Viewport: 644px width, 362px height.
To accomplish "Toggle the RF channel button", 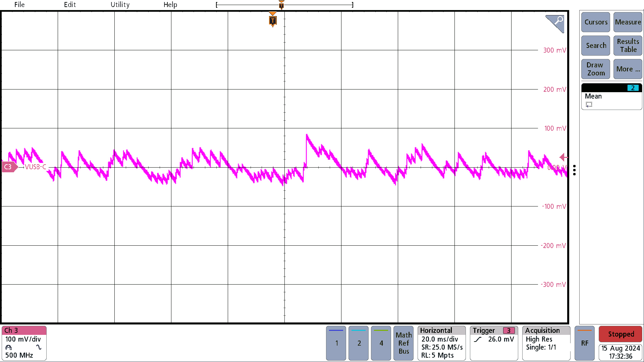I will coord(585,343).
